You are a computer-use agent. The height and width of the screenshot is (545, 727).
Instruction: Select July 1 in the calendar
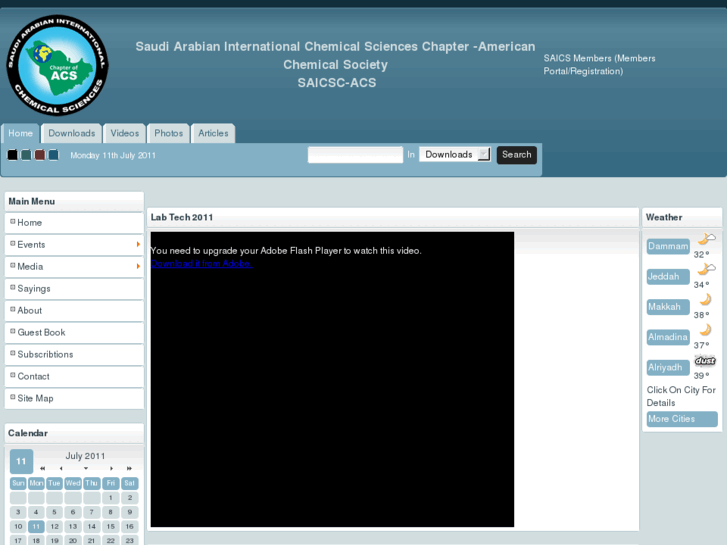111,498
